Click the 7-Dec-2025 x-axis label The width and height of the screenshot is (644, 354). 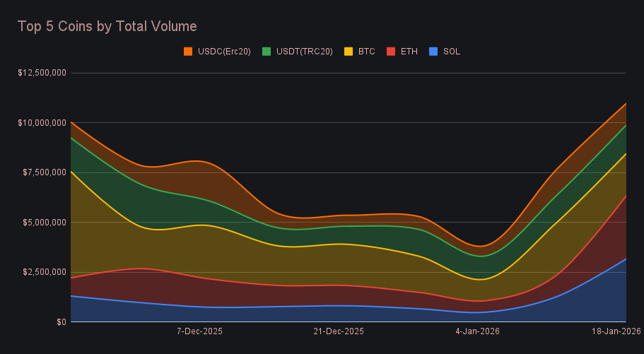[199, 331]
